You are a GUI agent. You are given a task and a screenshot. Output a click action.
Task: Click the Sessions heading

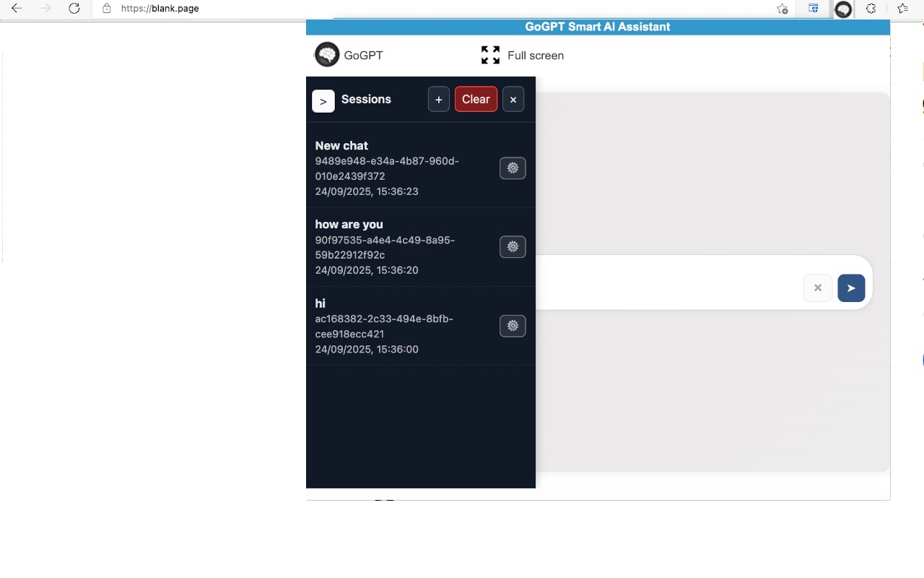366,100
